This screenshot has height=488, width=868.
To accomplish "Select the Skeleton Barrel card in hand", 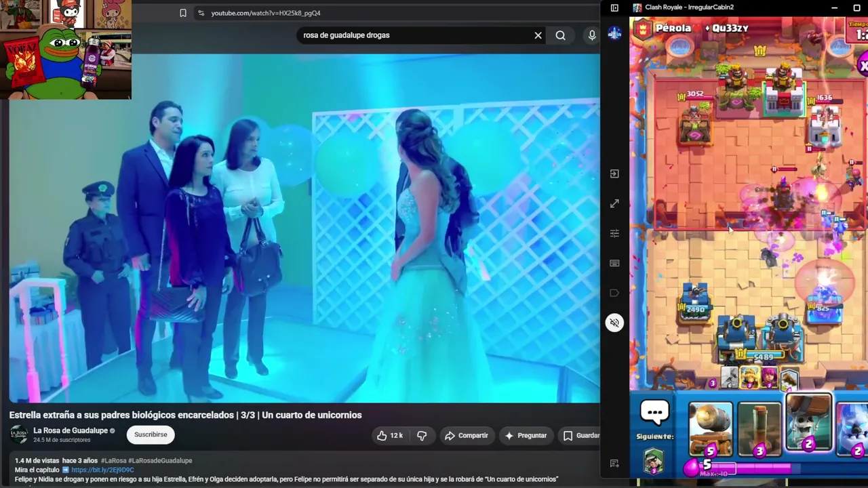I will pyautogui.click(x=809, y=423).
